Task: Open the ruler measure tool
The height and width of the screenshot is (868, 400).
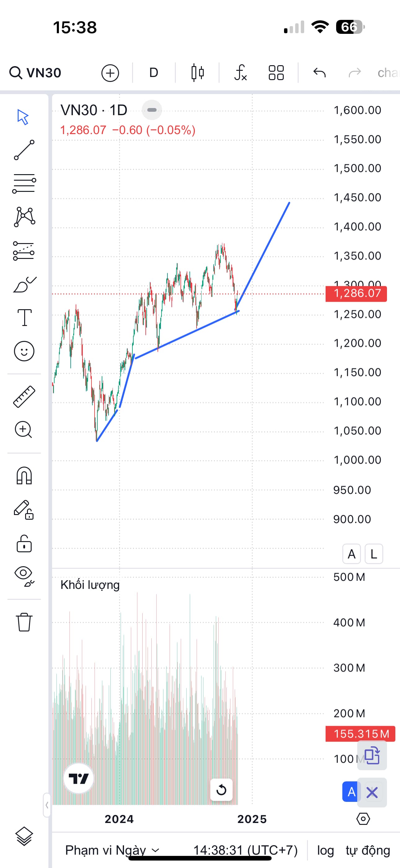Action: tap(24, 397)
